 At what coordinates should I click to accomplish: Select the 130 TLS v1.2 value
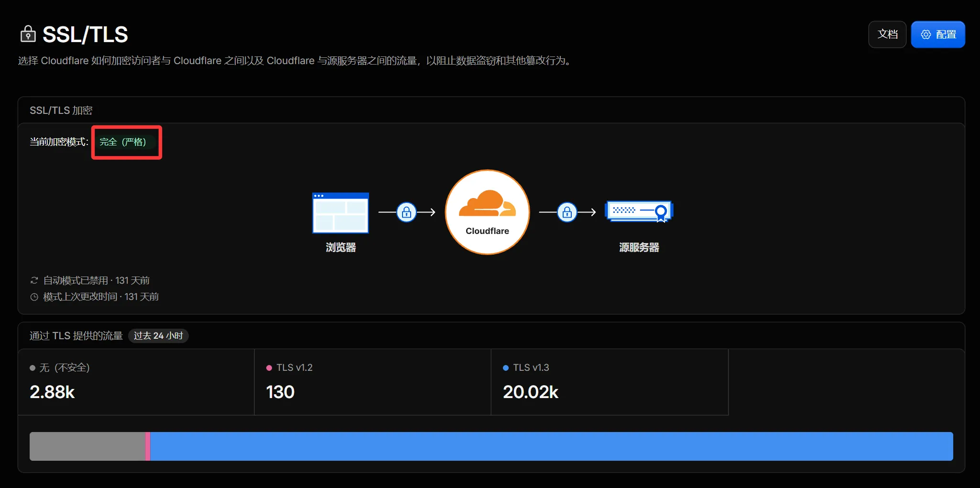(x=280, y=392)
